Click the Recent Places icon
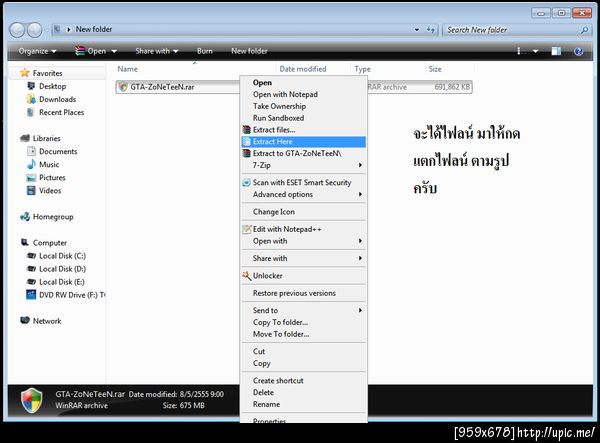Viewport: 600px width, 443px height. (x=31, y=112)
